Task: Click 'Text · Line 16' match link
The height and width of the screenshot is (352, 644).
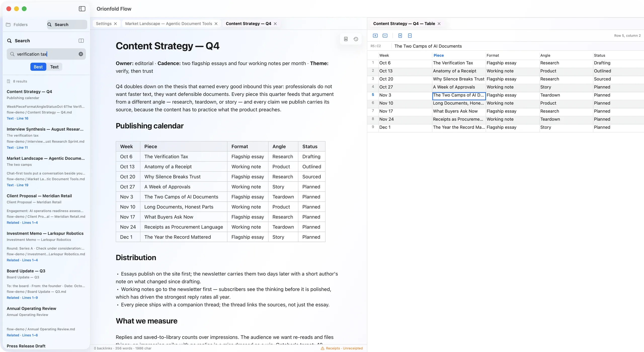Action: [x=18, y=118]
